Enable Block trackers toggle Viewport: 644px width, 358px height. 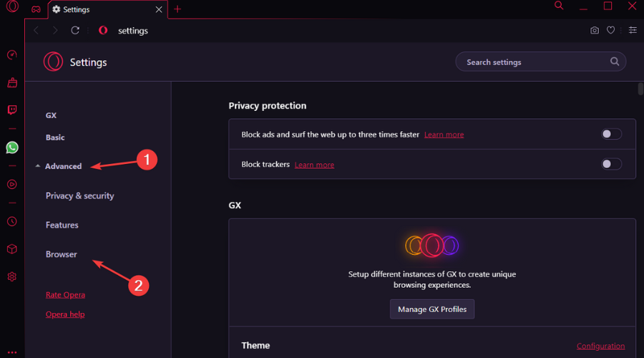611,164
